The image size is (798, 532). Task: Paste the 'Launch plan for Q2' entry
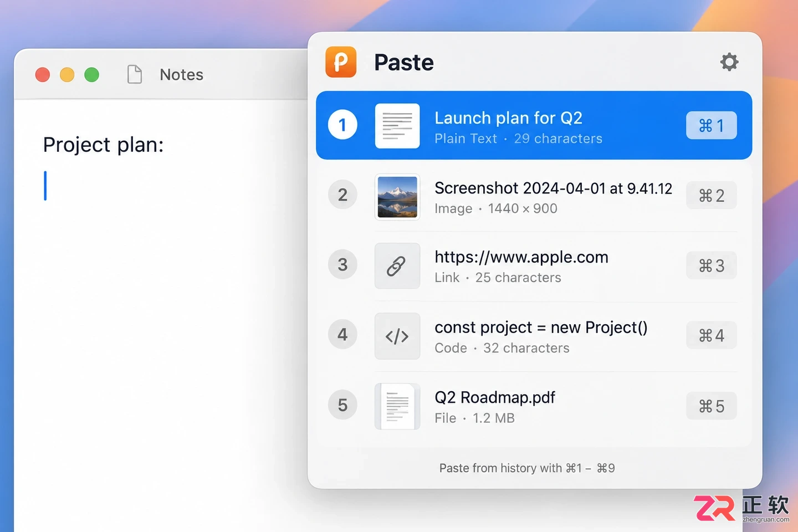[534, 125]
